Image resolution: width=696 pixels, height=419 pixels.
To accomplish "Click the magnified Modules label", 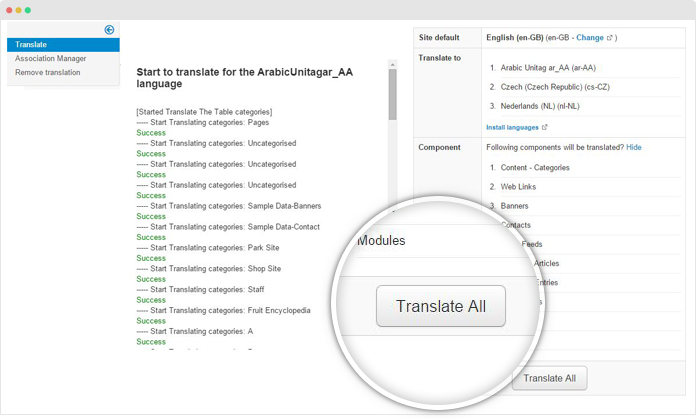I will click(381, 241).
